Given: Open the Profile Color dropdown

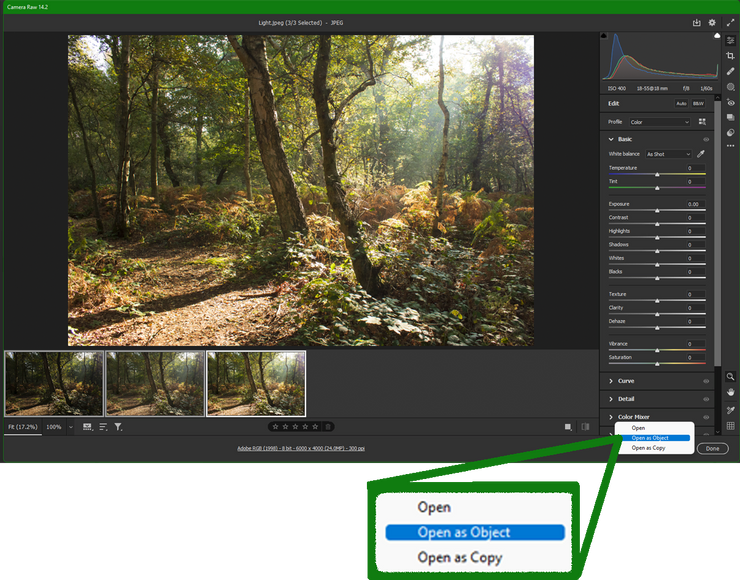Looking at the screenshot, I should click(659, 122).
